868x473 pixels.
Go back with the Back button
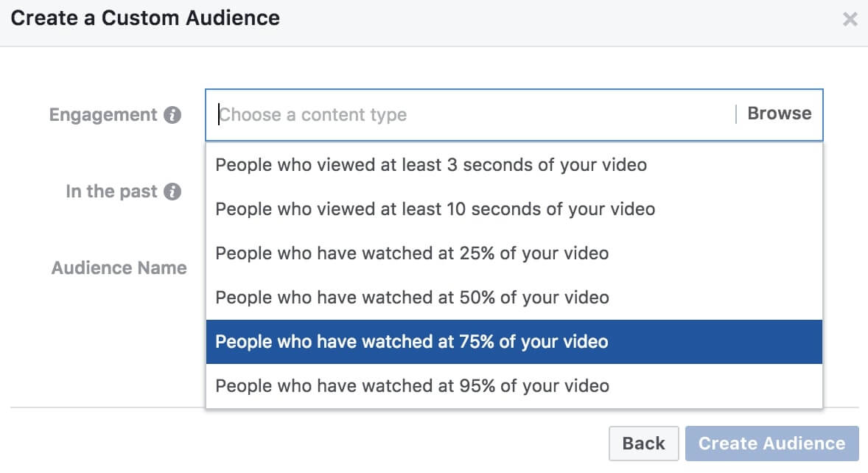tap(644, 443)
